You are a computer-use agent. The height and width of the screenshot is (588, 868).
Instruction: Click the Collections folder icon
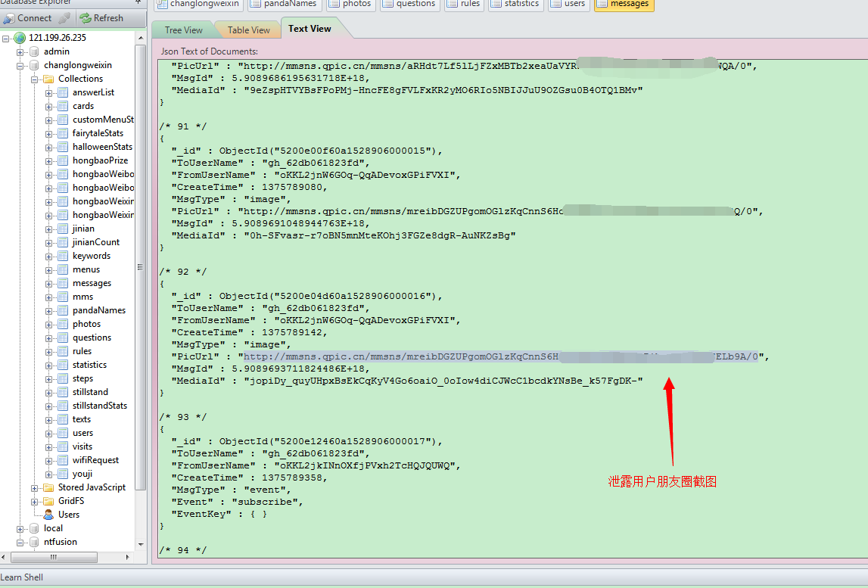48,79
